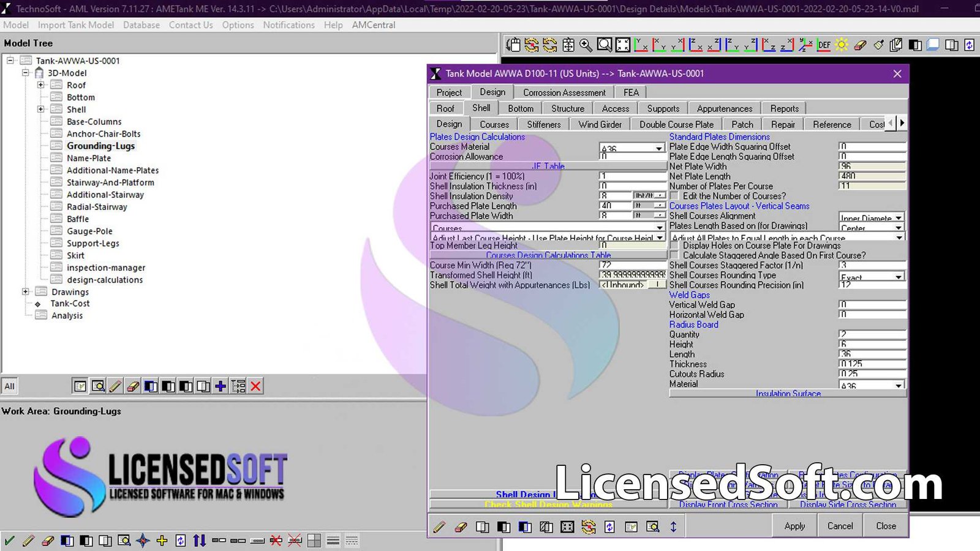Image resolution: width=980 pixels, height=551 pixels.
Task: Click the tree hierarchy icon in the model tree toolbar
Action: (x=238, y=386)
